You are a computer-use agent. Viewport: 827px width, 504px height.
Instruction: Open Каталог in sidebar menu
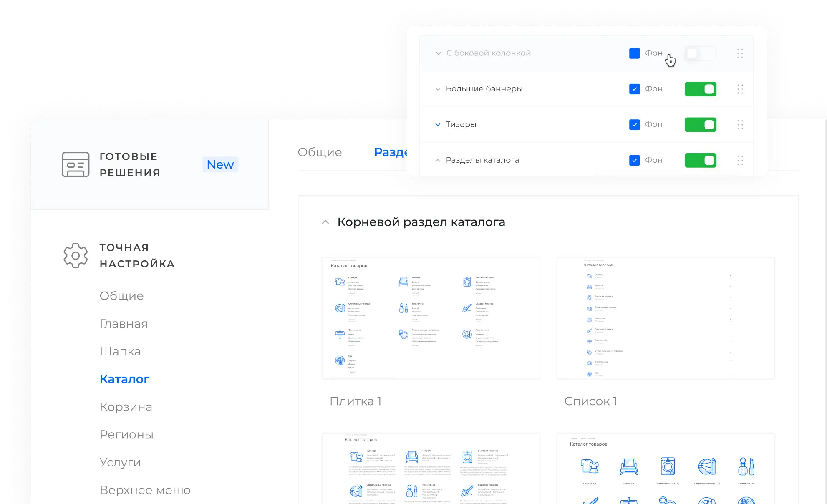(124, 379)
